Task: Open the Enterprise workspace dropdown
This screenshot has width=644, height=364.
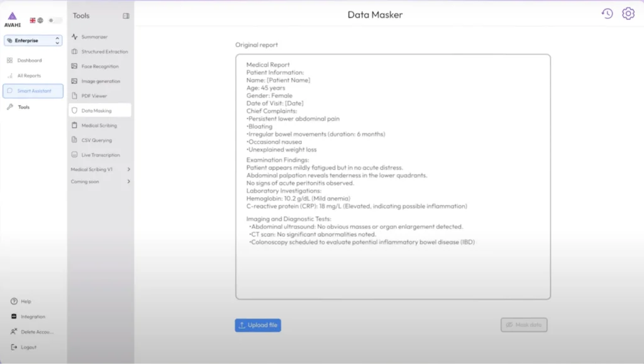Action: (33, 40)
